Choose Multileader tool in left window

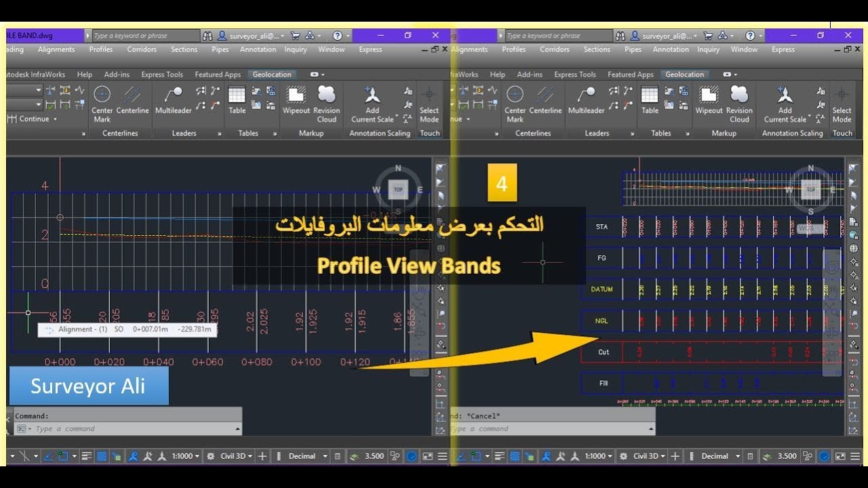coord(174,100)
